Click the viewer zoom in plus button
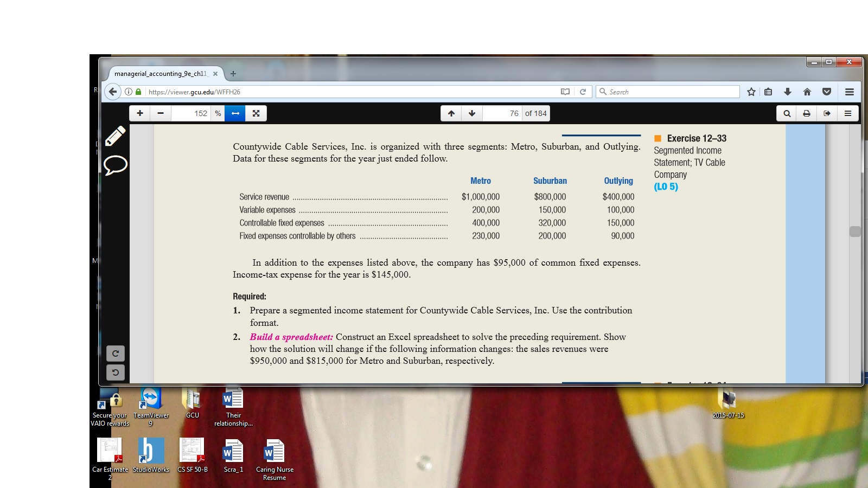This screenshot has width=868, height=488. [x=140, y=113]
